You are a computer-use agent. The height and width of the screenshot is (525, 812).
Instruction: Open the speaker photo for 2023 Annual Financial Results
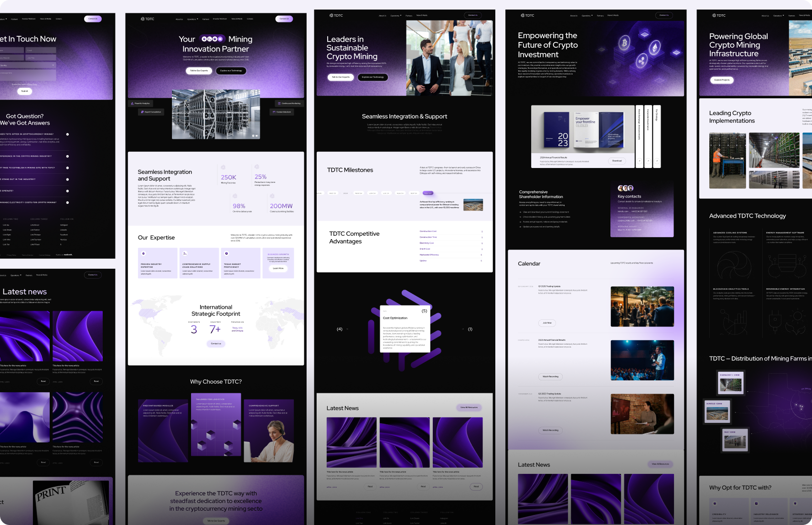click(x=642, y=360)
